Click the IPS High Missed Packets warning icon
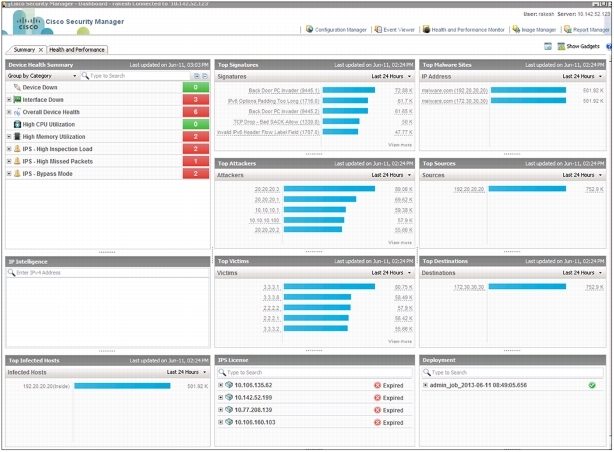Image resolution: width=614 pixels, height=452 pixels. (17, 161)
